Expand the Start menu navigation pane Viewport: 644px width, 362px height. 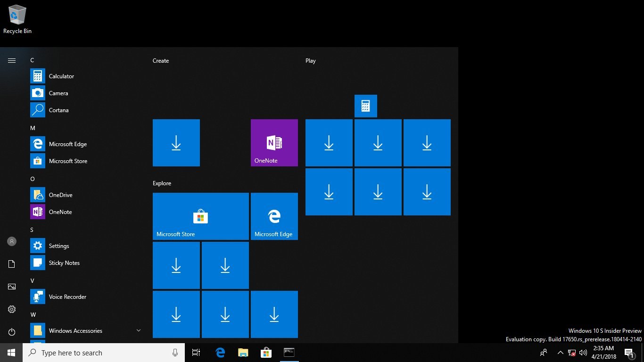pyautogui.click(x=11, y=60)
